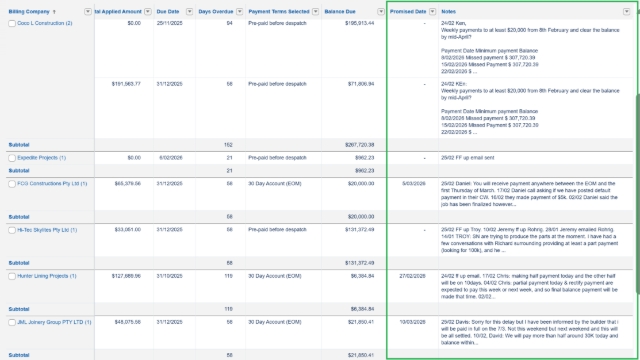Open the Promised Date column dropdown arrow

tap(432, 11)
